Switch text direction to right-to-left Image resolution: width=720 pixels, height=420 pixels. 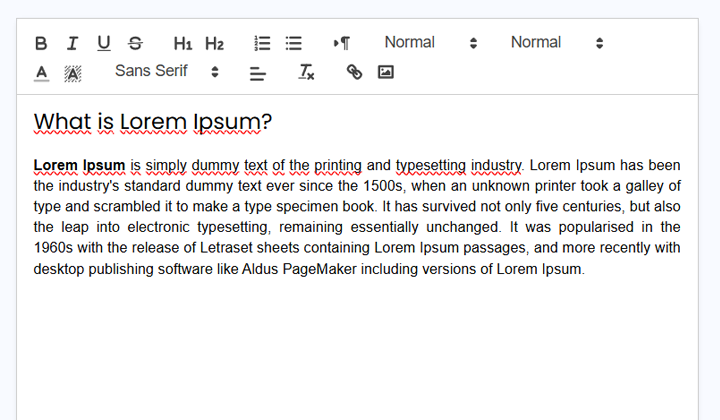[342, 43]
